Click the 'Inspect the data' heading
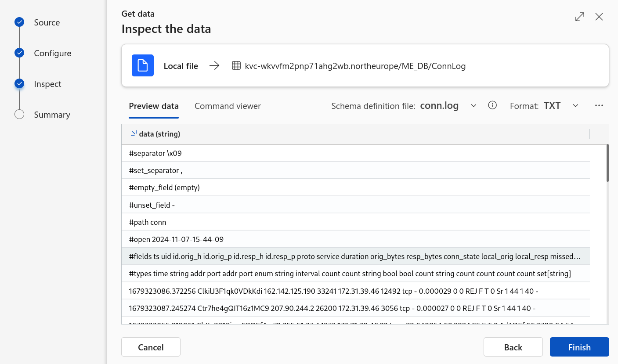The width and height of the screenshot is (618, 364). tap(166, 29)
